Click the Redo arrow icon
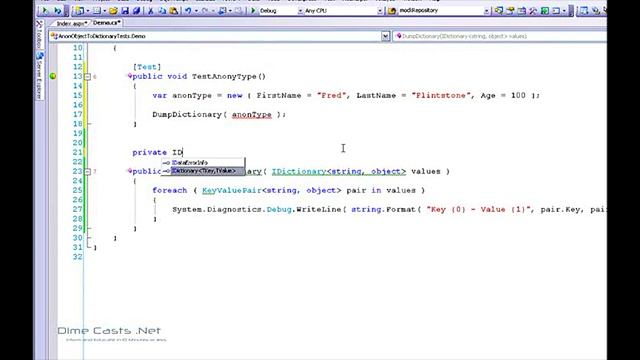 click(205, 11)
